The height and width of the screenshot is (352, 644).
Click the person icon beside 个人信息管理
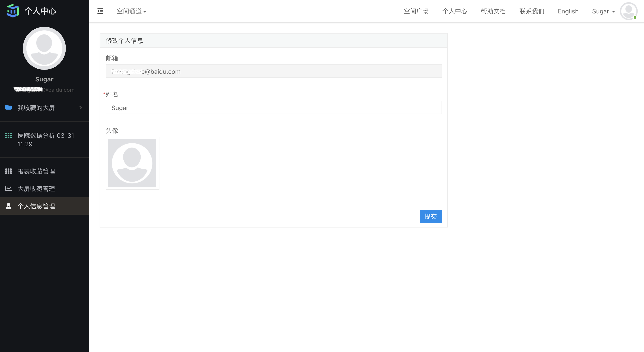[x=9, y=206]
